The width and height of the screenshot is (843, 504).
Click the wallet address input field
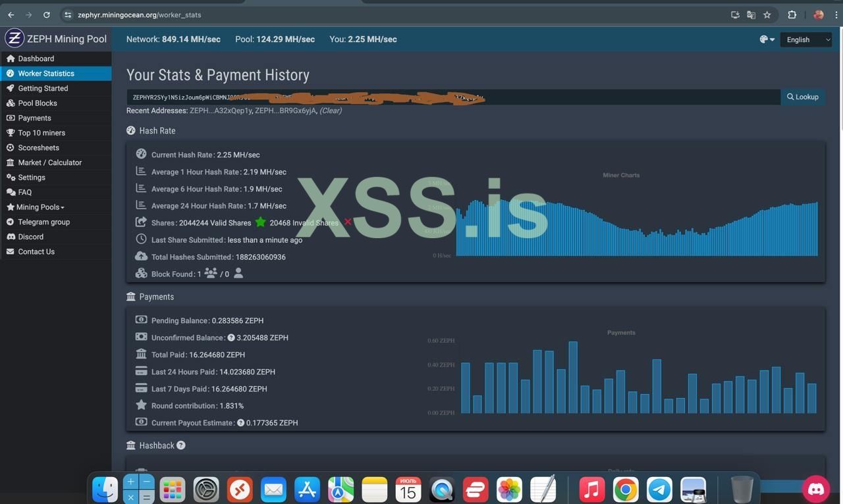point(453,97)
